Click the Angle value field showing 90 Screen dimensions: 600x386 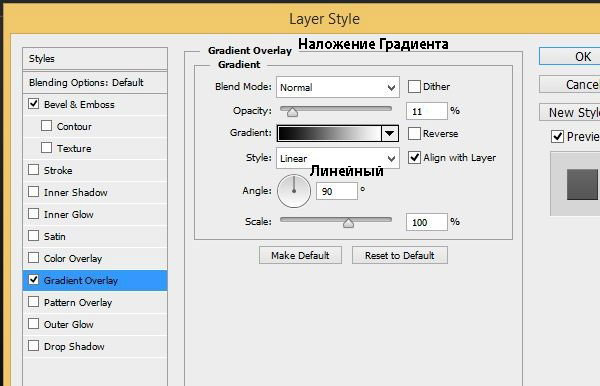337,191
